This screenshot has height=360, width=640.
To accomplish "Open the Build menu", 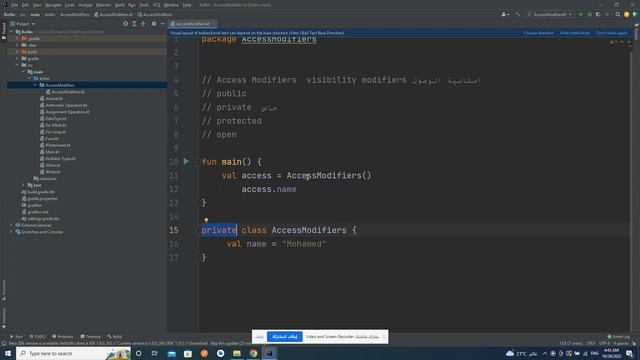I will [120, 5].
